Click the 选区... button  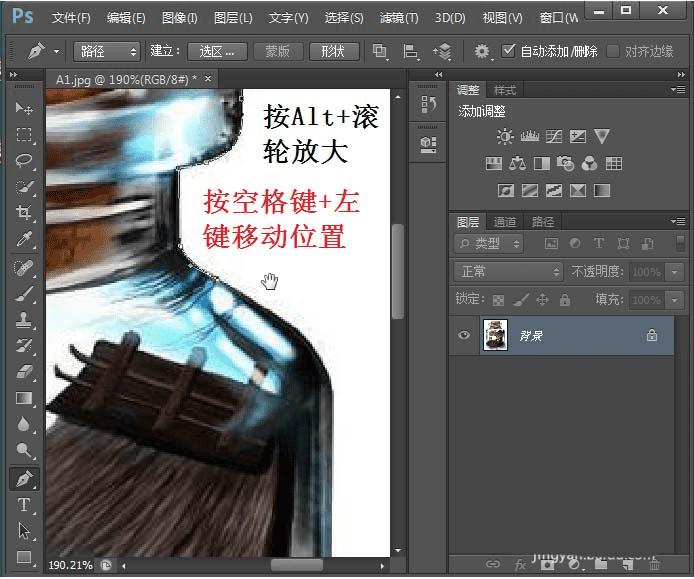tap(217, 51)
